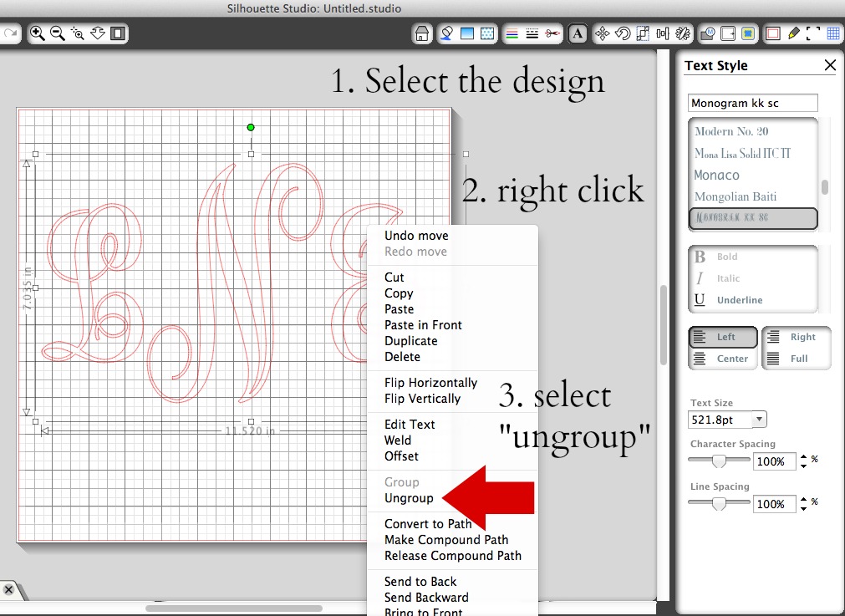Choose Cut in context menu
The image size is (845, 616).
pos(394,277)
